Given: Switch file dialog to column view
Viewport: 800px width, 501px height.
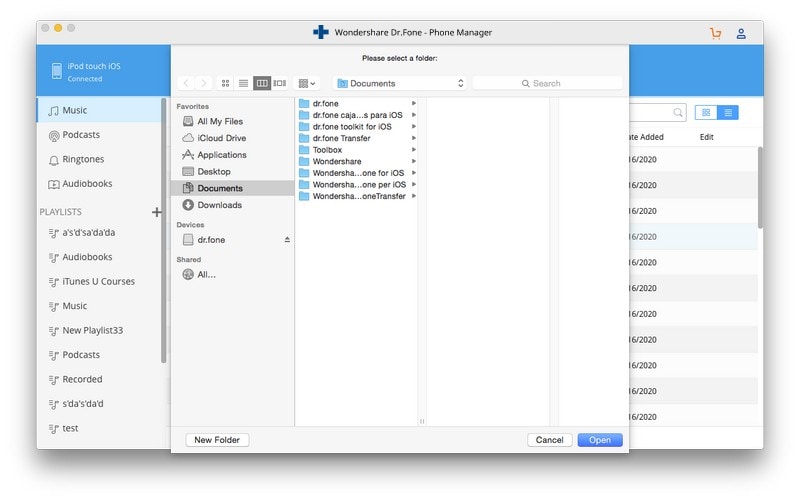Looking at the screenshot, I should pyautogui.click(x=262, y=83).
